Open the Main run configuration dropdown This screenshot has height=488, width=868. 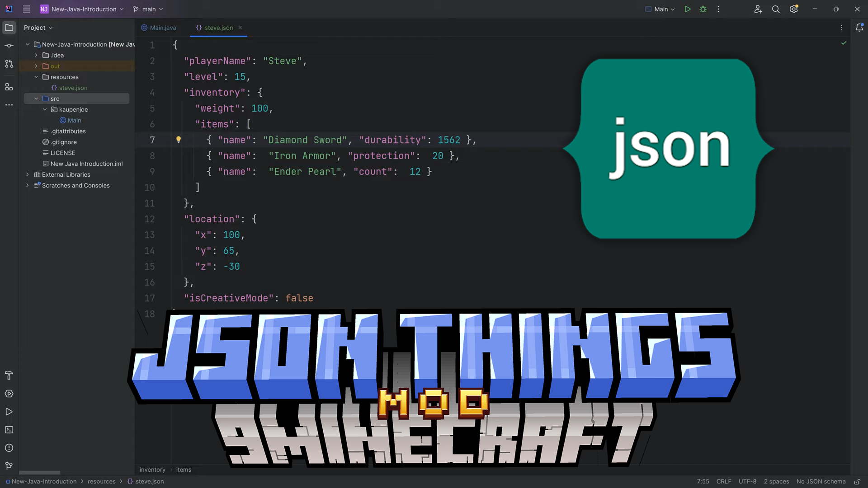pyautogui.click(x=660, y=9)
